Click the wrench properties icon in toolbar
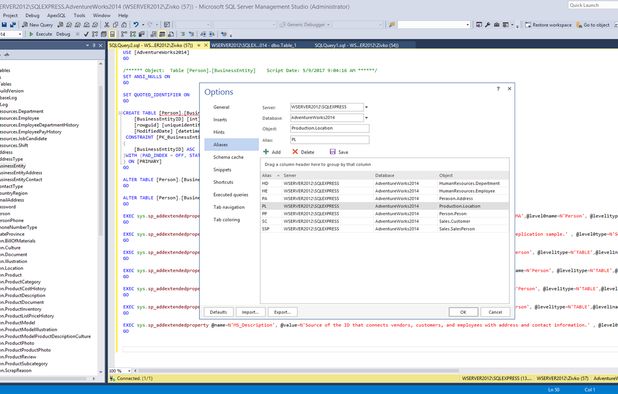This screenshot has height=394, width=618. coord(488,25)
